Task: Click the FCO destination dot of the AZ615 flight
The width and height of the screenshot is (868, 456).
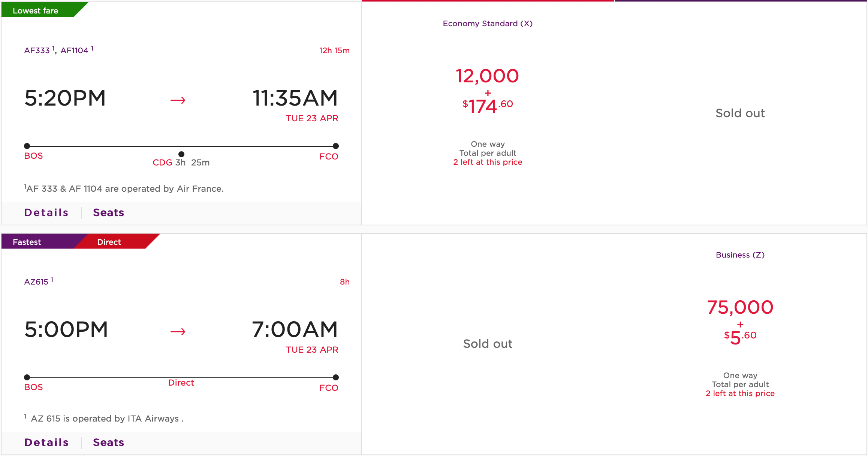Action: (336, 377)
